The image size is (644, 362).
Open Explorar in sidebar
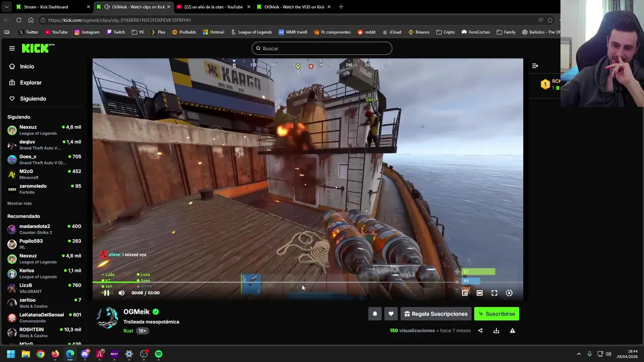(31, 82)
